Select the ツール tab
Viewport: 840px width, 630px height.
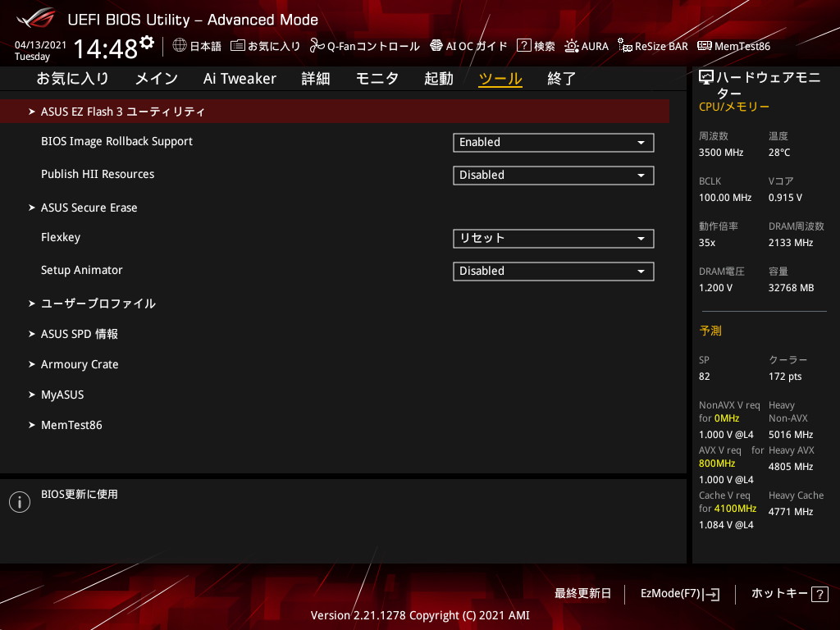(x=500, y=79)
